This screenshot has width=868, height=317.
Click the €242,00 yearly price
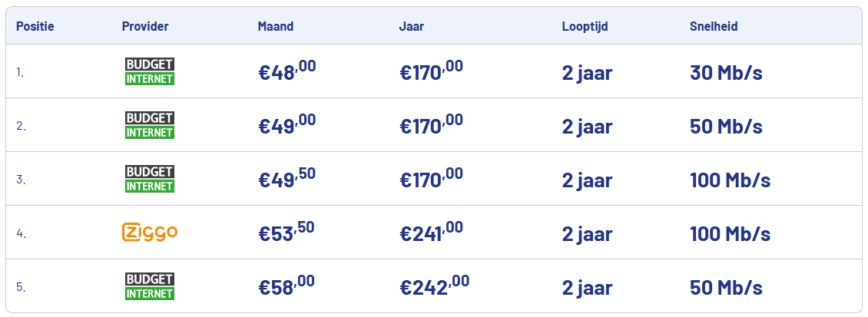pyautogui.click(x=434, y=286)
